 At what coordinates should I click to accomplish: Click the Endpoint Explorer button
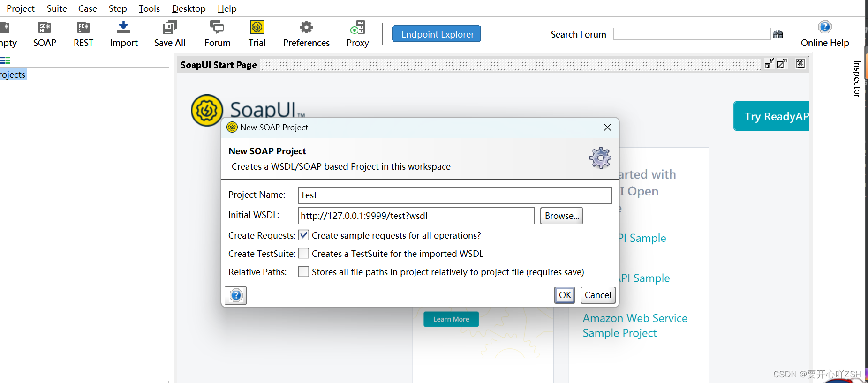coord(437,34)
